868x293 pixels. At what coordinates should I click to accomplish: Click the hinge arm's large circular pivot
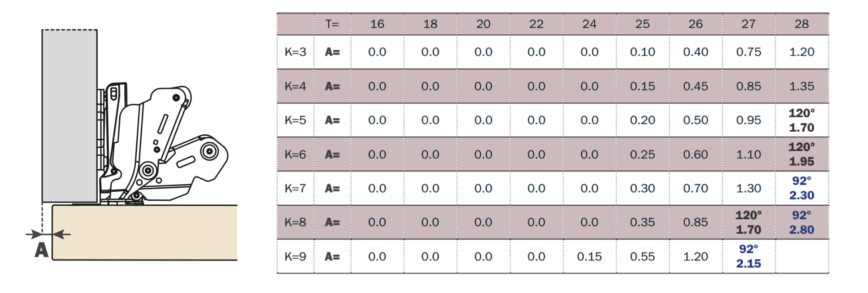(x=209, y=152)
